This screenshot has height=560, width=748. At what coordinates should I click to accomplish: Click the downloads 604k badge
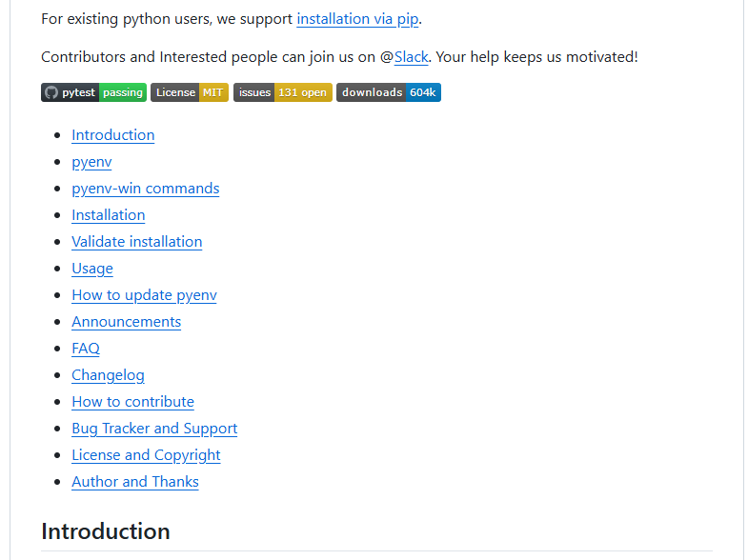pos(389,92)
